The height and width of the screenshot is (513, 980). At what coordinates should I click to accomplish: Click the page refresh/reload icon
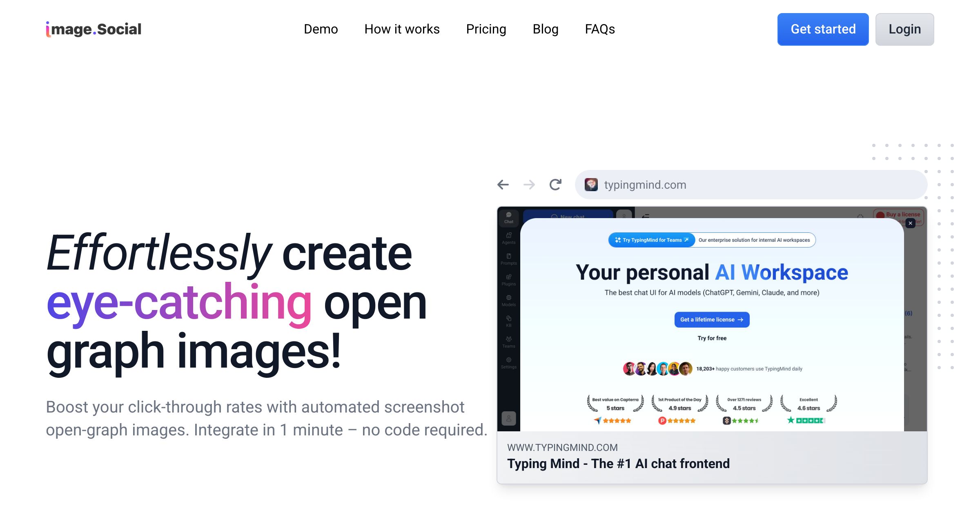(x=555, y=184)
